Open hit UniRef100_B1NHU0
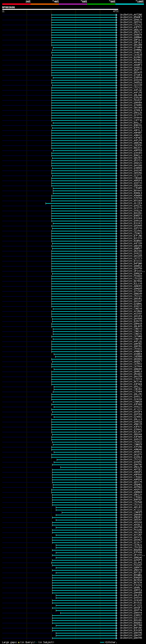The height and width of the screenshot is (644, 146). point(131,241)
